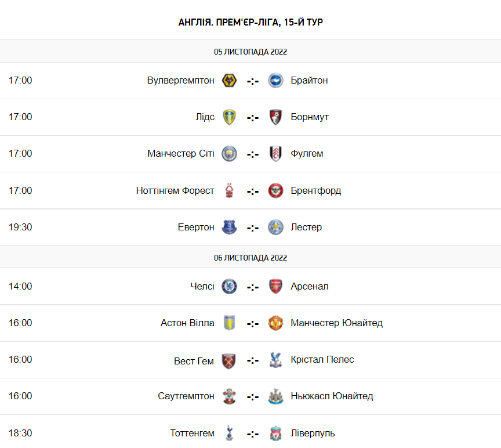Viewport: 501px width, 448px height.
Task: Click the 05 листопада 2022 date header
Action: coord(251,52)
